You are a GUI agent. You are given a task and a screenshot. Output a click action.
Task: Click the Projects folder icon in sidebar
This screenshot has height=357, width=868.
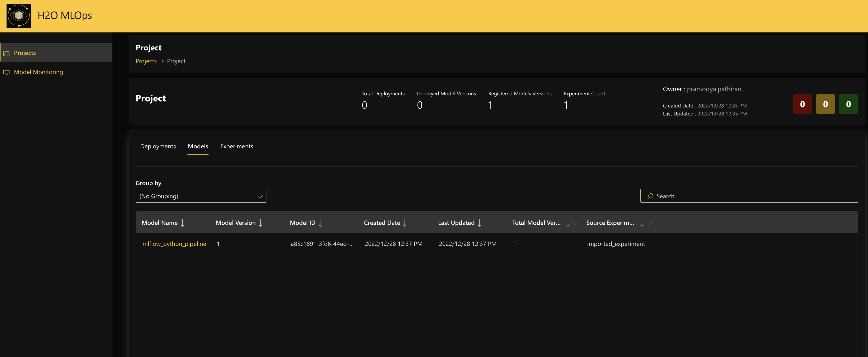point(7,53)
